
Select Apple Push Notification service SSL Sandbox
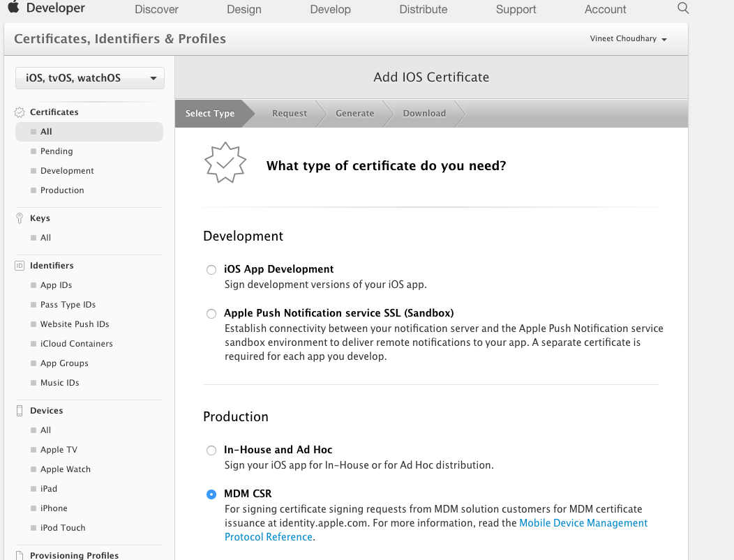[x=211, y=314]
